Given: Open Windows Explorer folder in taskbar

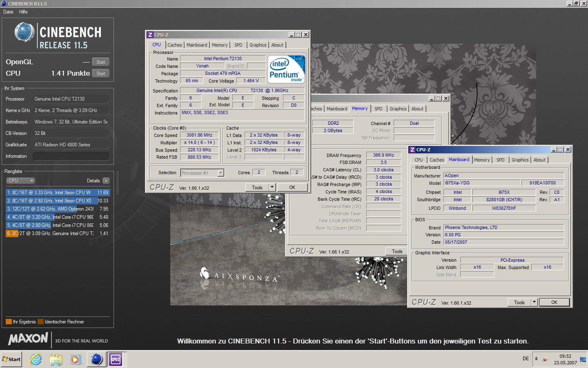Looking at the screenshot, I should [56, 359].
